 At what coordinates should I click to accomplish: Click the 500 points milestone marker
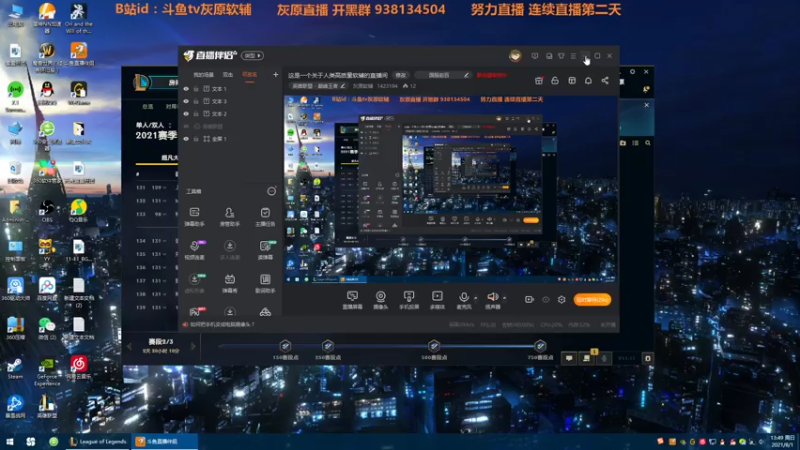[x=434, y=346]
